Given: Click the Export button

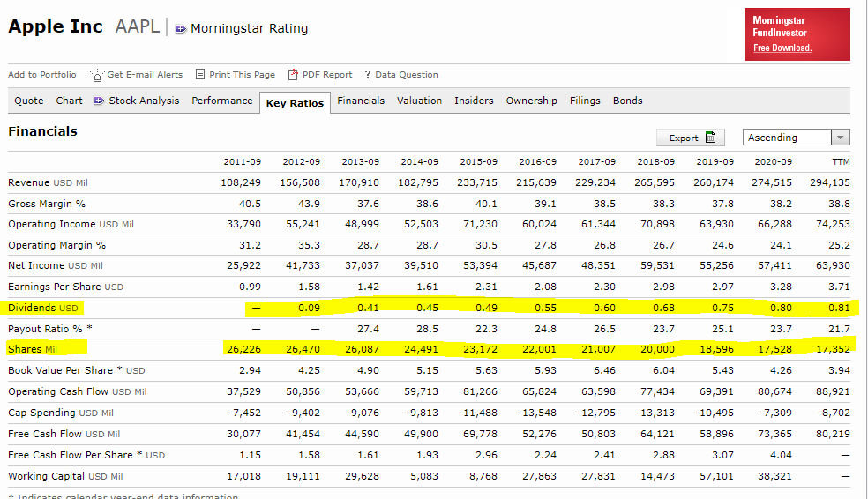Looking at the screenshot, I should click(691, 138).
